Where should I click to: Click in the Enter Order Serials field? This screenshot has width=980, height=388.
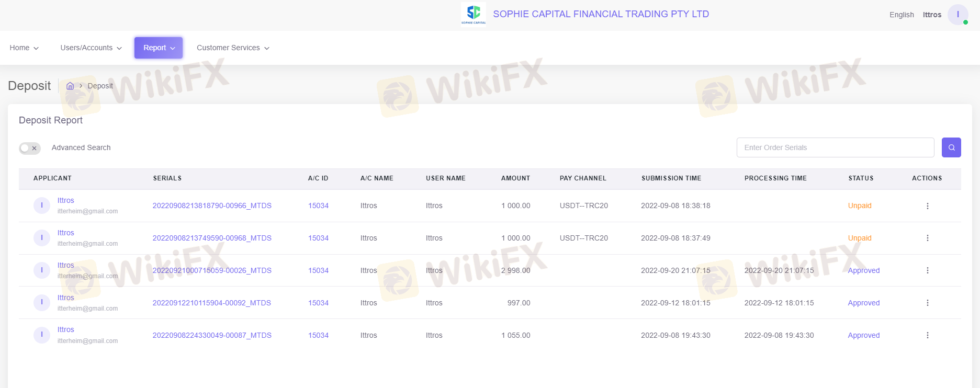pyautogui.click(x=835, y=147)
